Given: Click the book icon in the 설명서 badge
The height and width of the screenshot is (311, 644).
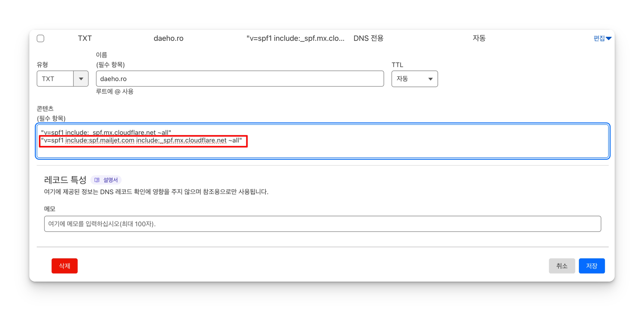Looking at the screenshot, I should [x=97, y=180].
